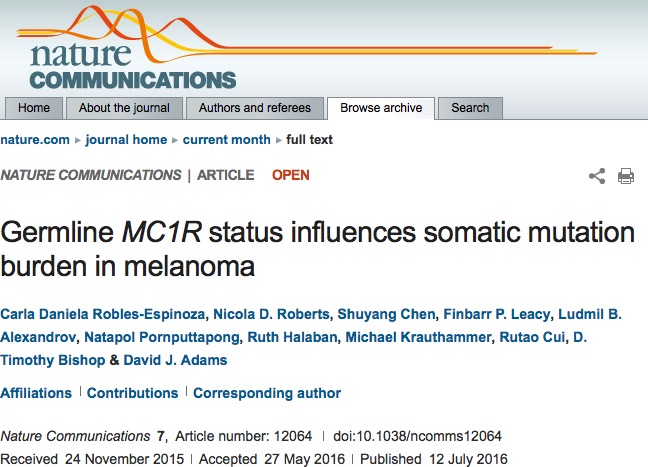Go to journal home breadcrumb

(x=126, y=140)
